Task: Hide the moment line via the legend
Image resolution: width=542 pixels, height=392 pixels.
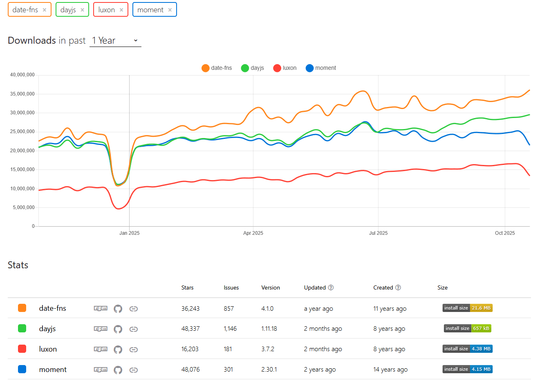Action: click(x=321, y=68)
